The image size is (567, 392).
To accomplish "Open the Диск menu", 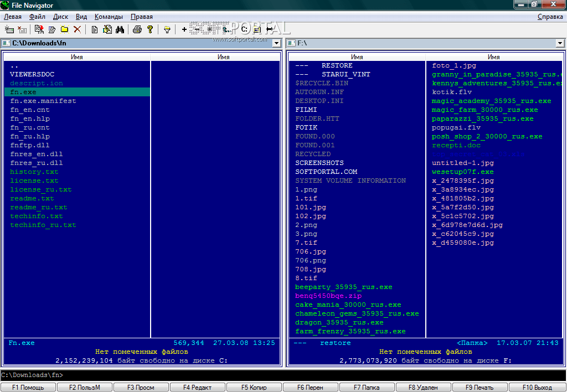I will click(60, 17).
